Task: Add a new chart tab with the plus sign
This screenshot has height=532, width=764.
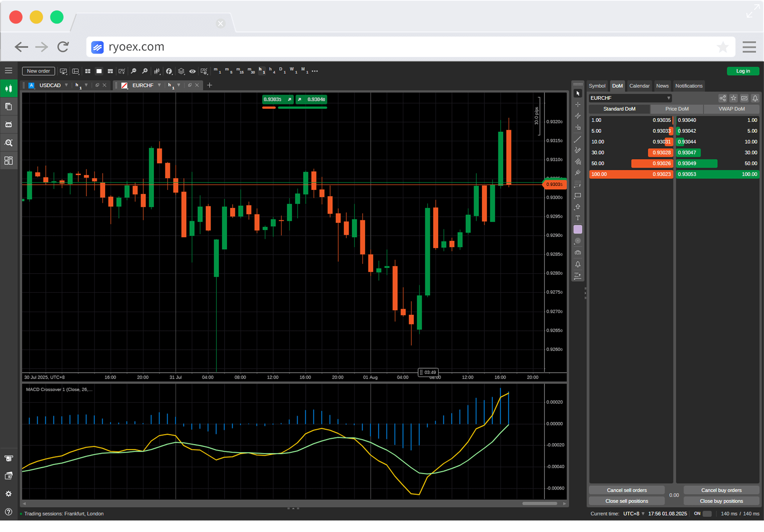Action: (209, 86)
